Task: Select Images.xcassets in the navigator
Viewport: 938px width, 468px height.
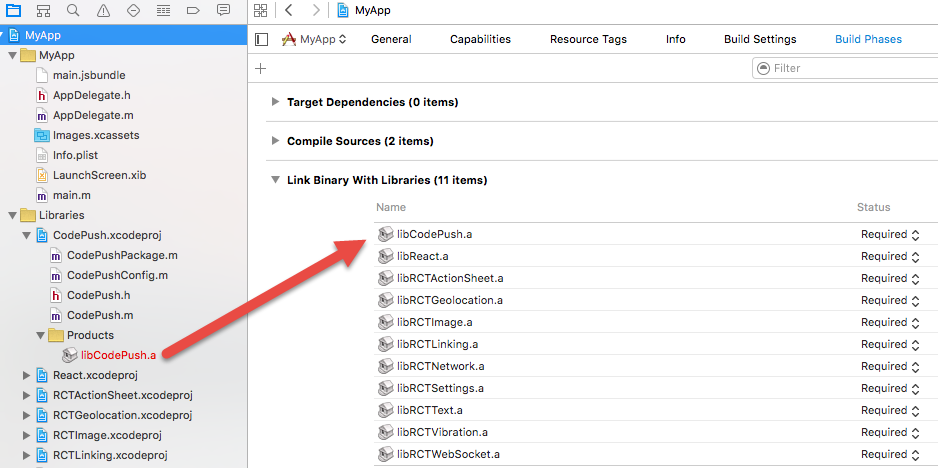Action: [96, 135]
